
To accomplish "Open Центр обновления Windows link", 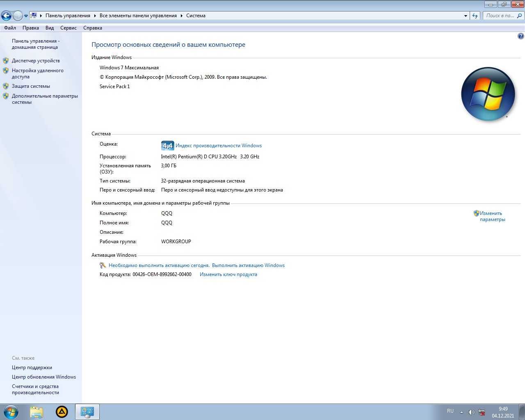I will pos(44,377).
